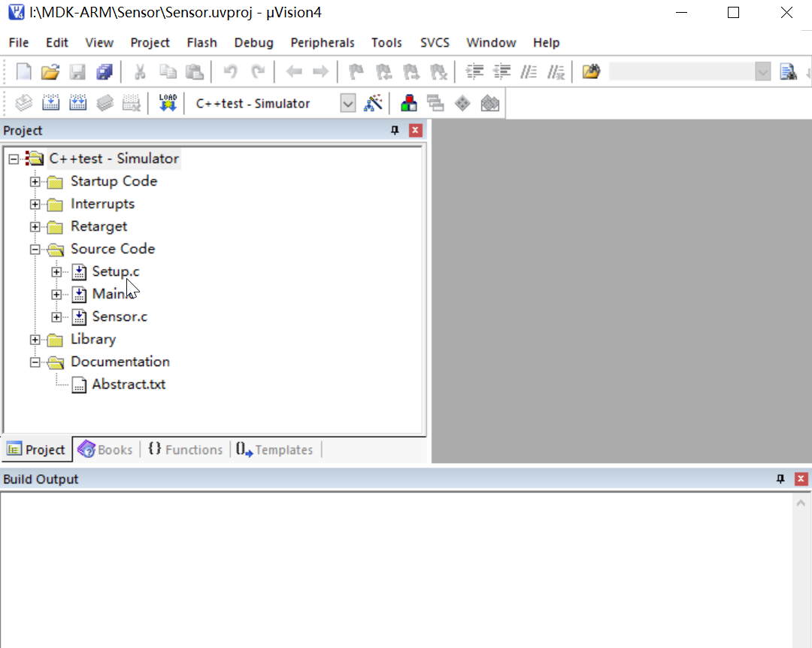Open the Help menu
Image resolution: width=812 pixels, height=648 pixels.
[x=547, y=43]
